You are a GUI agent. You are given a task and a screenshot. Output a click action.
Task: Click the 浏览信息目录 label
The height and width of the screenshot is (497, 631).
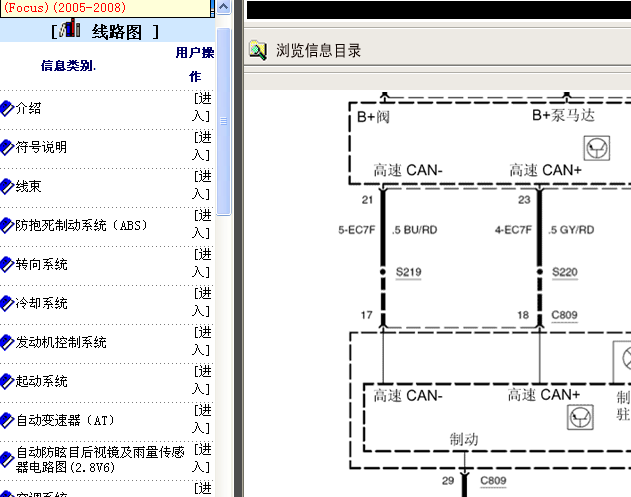(x=318, y=51)
